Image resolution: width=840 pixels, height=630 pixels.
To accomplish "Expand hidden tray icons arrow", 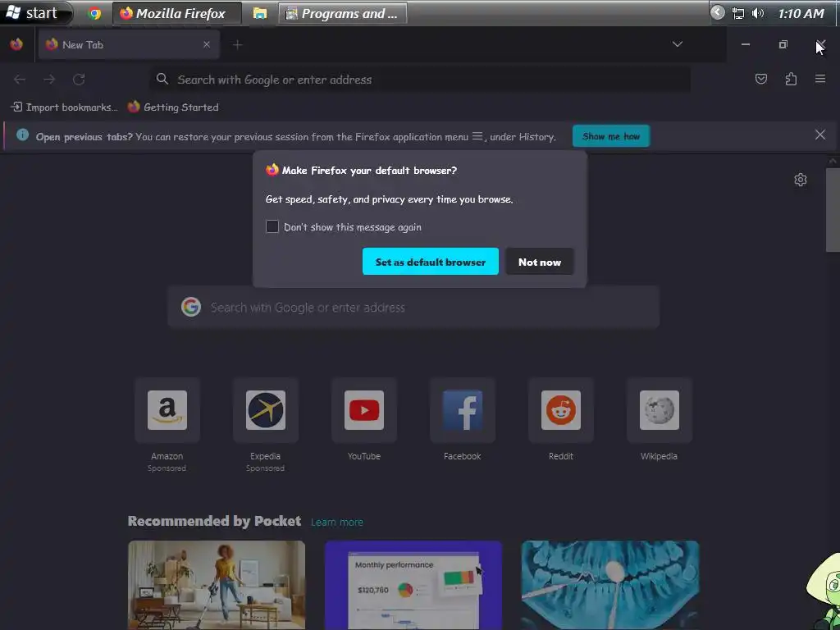I will pos(717,13).
